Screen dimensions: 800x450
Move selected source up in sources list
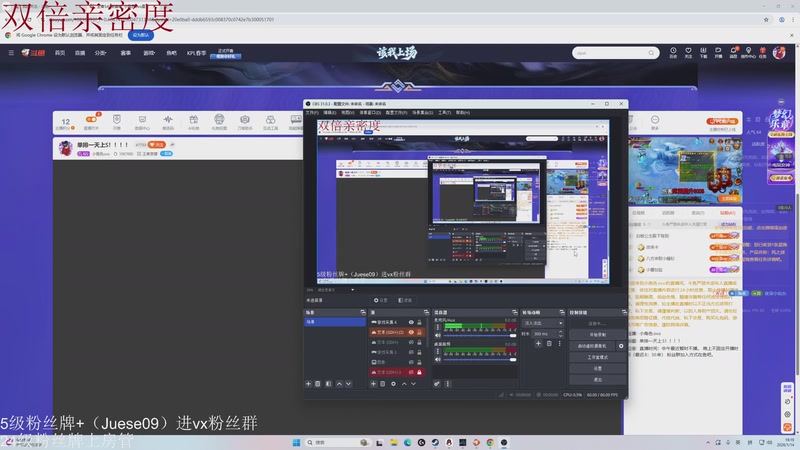404,384
